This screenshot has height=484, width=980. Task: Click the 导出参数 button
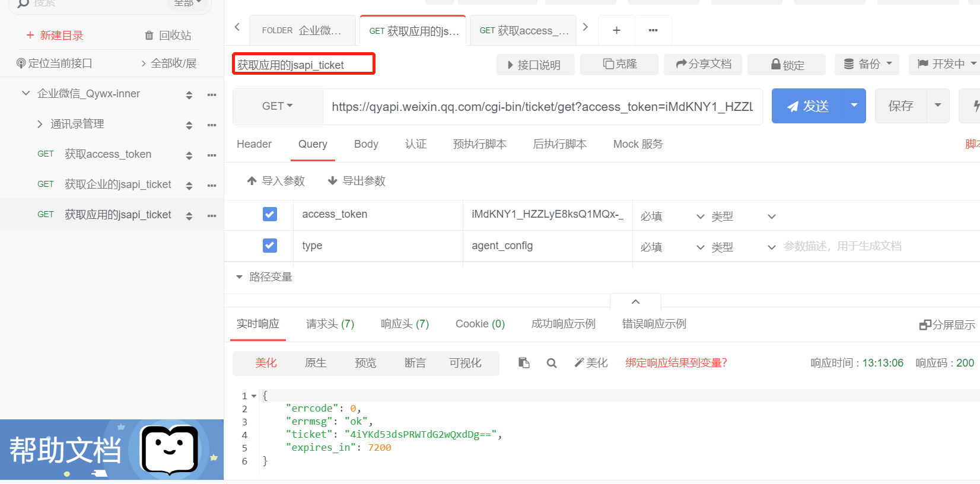(357, 181)
